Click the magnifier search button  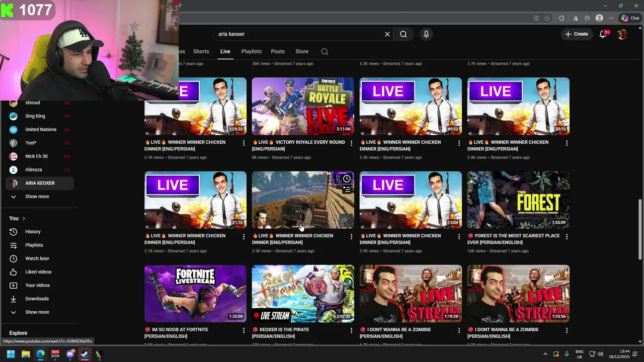point(404,34)
